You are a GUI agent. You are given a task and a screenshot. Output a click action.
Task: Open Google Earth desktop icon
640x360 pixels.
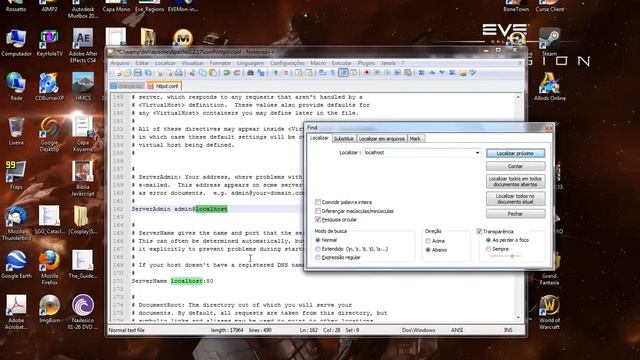point(16,264)
